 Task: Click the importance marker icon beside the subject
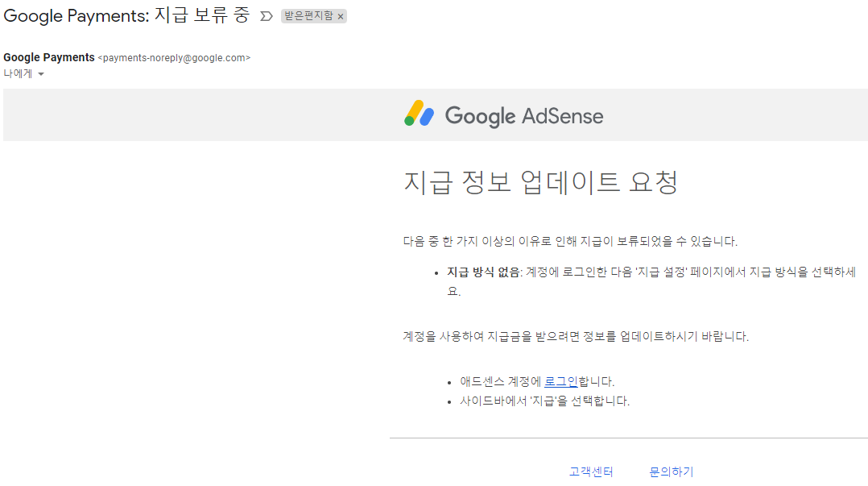[267, 16]
